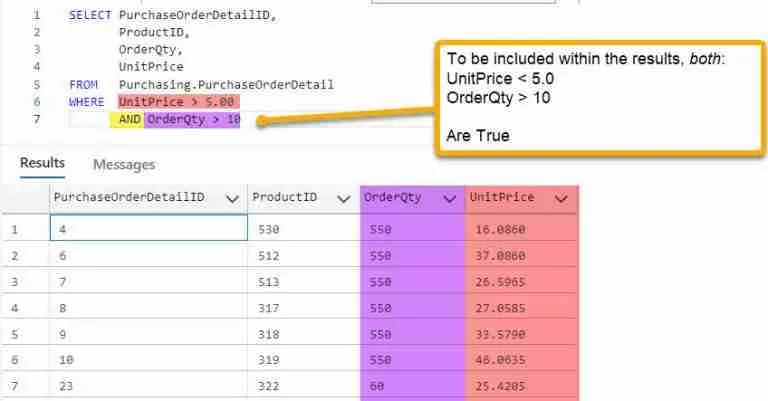Open PurchaseOrderDetailID column dropdown arrow
The width and height of the screenshot is (768, 401).
(x=232, y=199)
